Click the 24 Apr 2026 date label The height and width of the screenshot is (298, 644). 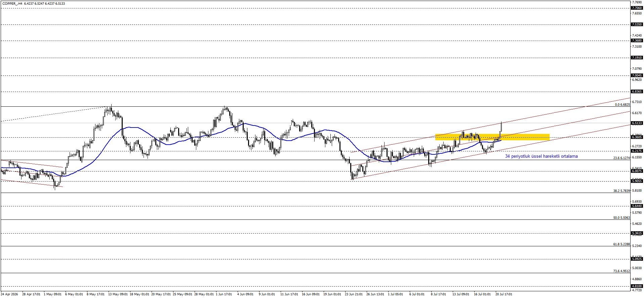[x=9, y=294]
